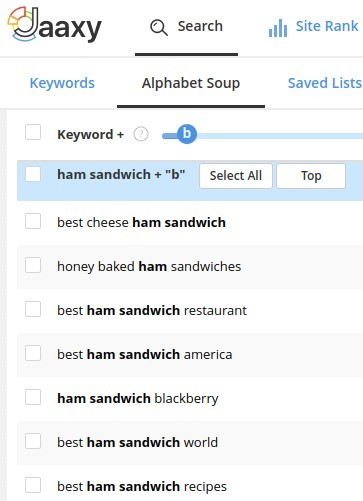Click the best ham sandwich recipes keyword
Viewport: 363px width, 501px height.
[x=142, y=487]
